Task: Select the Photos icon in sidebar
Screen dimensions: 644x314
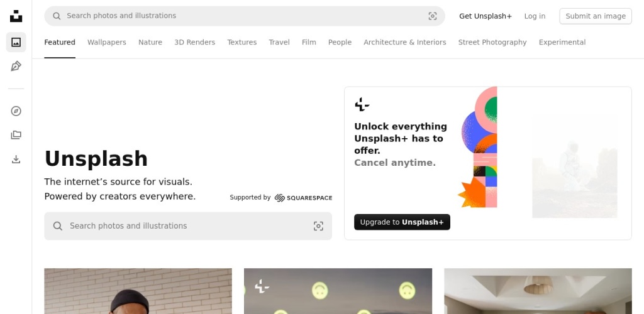Action: 16,42
